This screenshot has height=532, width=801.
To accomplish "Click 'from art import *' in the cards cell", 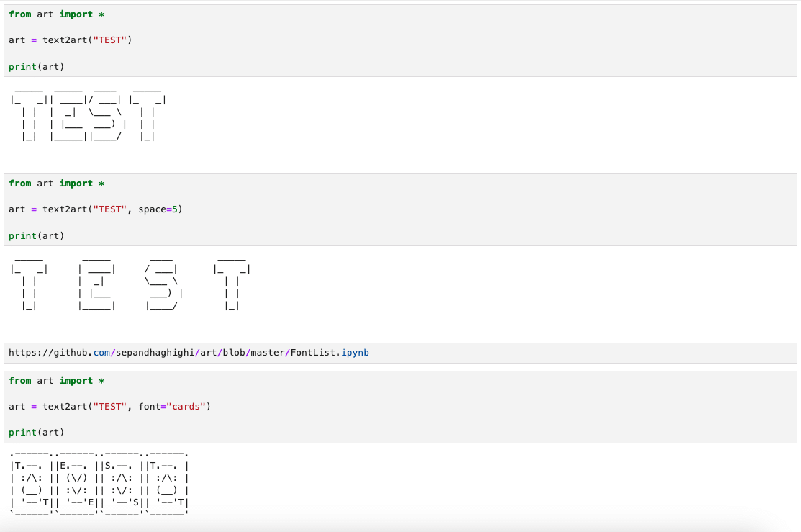I will [57, 381].
